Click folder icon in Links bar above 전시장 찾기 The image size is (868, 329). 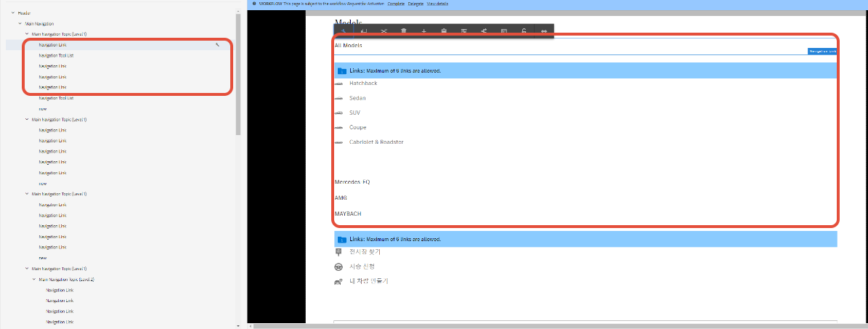(x=342, y=239)
